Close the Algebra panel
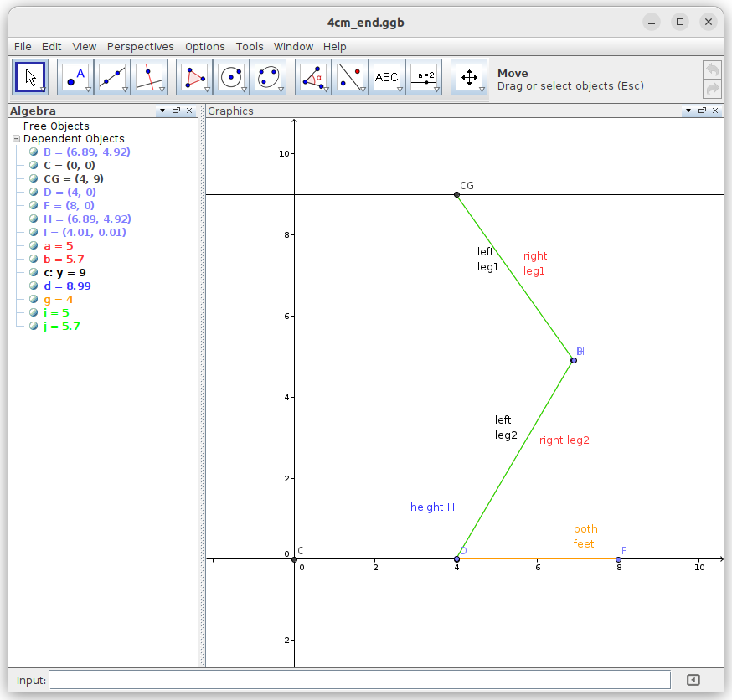Image resolution: width=732 pixels, height=700 pixels. [x=189, y=111]
